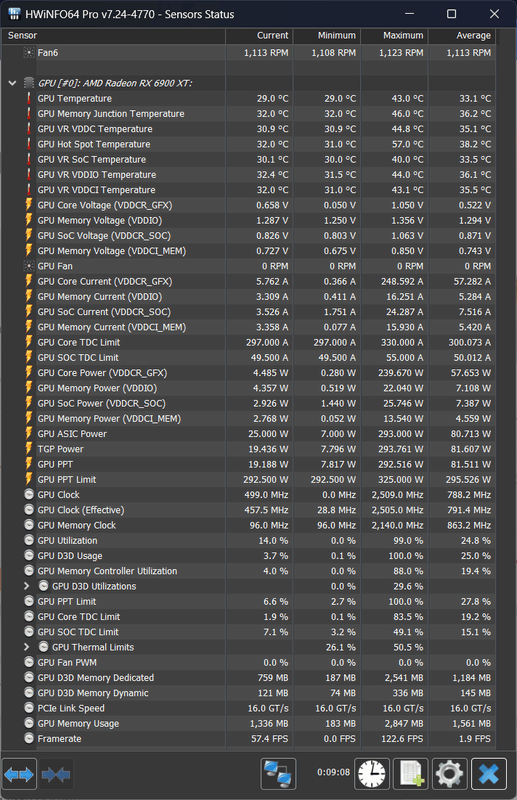The width and height of the screenshot is (517, 800).
Task: Click the Average column header
Action: pyautogui.click(x=462, y=35)
